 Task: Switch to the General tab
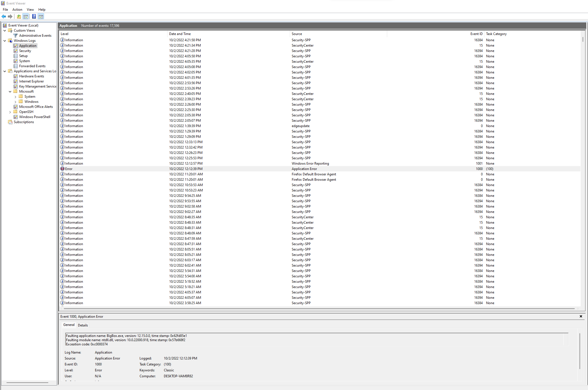tap(69, 325)
